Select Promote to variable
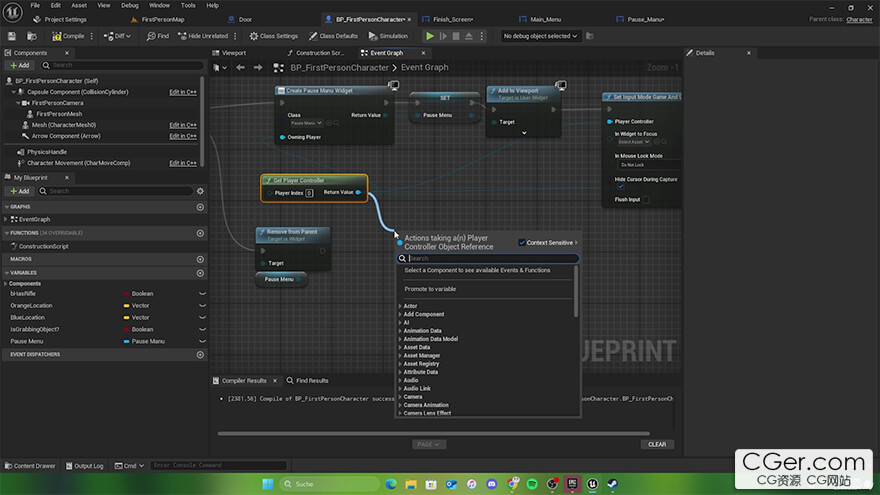 [x=430, y=289]
